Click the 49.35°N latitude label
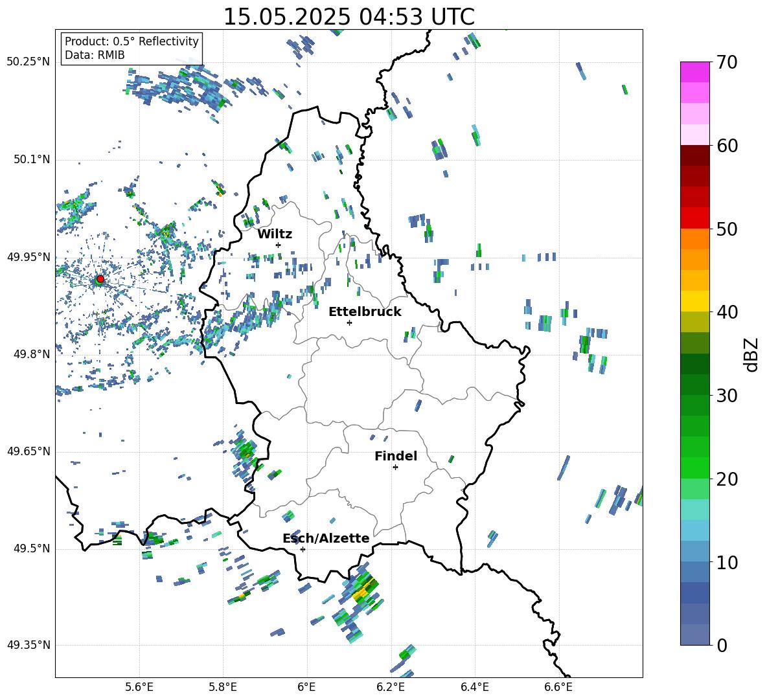The height and width of the screenshot is (700, 767). [29, 645]
